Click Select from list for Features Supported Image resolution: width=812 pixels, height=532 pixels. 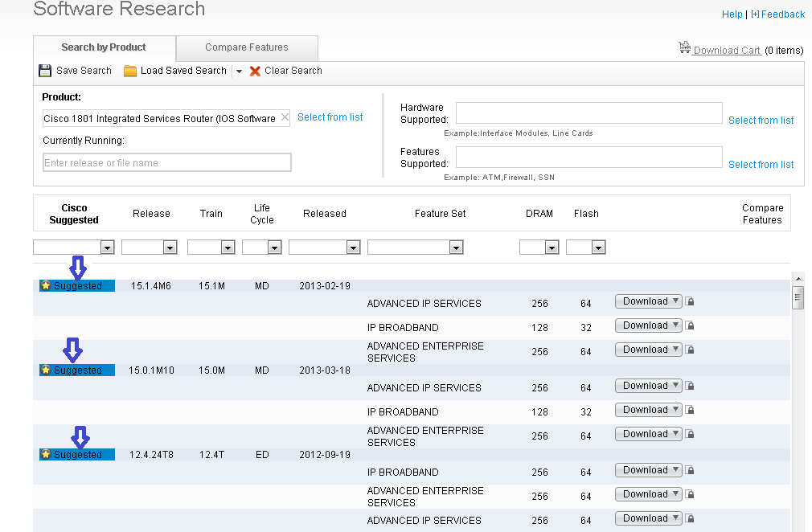[x=761, y=165]
